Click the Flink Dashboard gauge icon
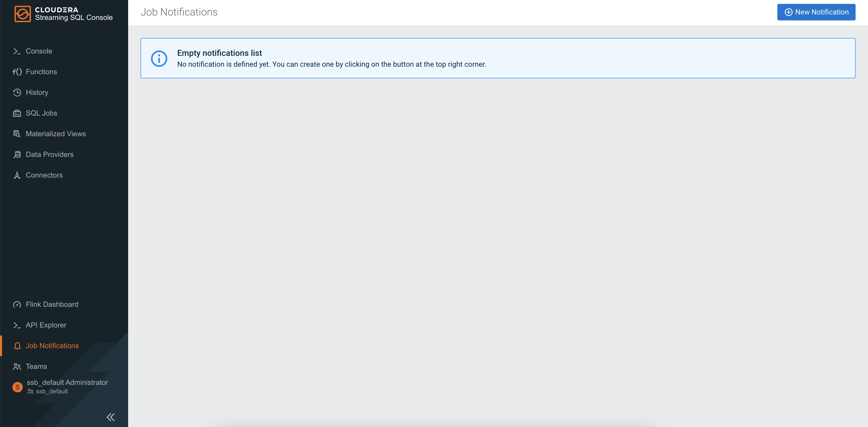The width and height of the screenshot is (868, 427). click(17, 305)
